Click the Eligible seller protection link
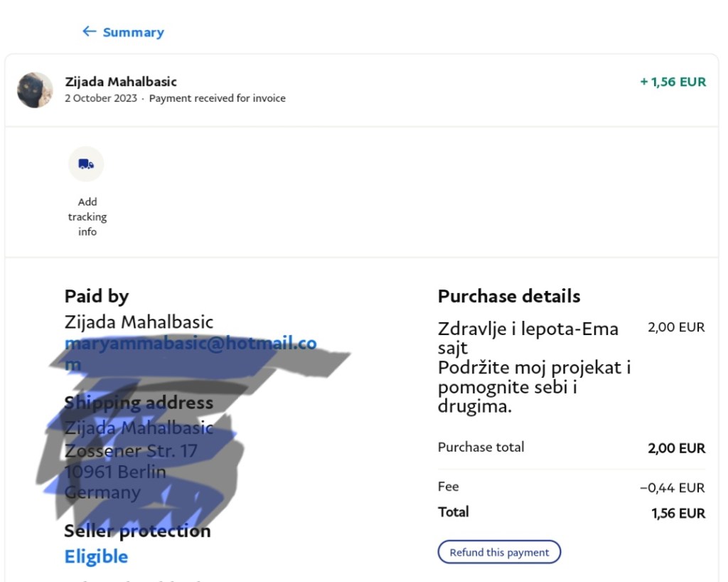The width and height of the screenshot is (728, 582). [97, 556]
